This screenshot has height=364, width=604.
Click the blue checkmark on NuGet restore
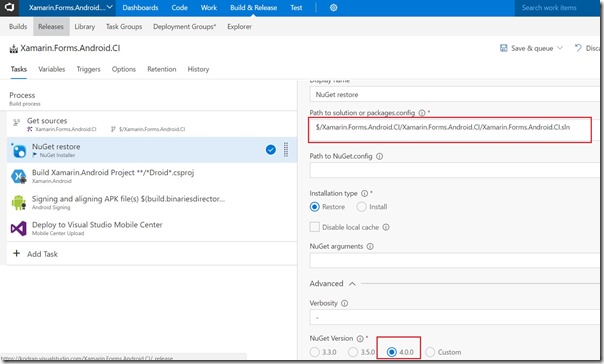pos(271,149)
